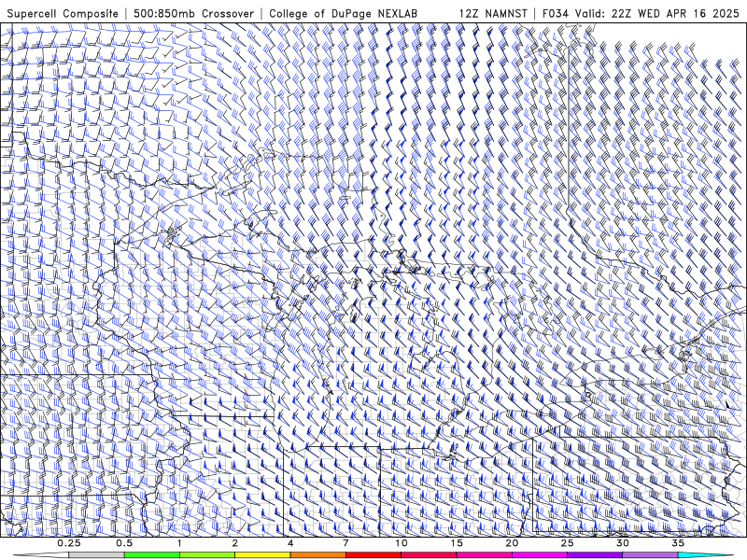Click the legend value 20
747x560 pixels.
click(x=512, y=543)
